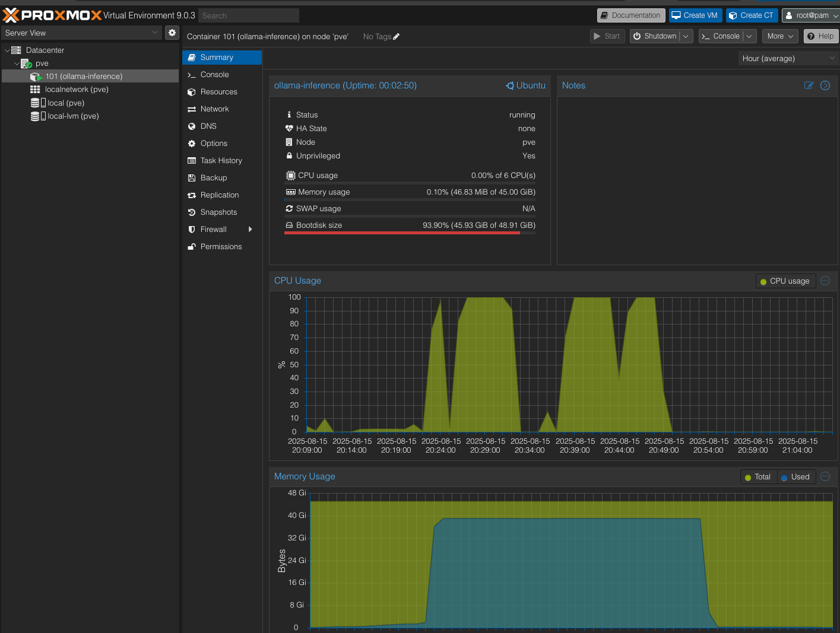Click the CPU usage progress bar
This screenshot has width=840, height=633.
coord(410,183)
